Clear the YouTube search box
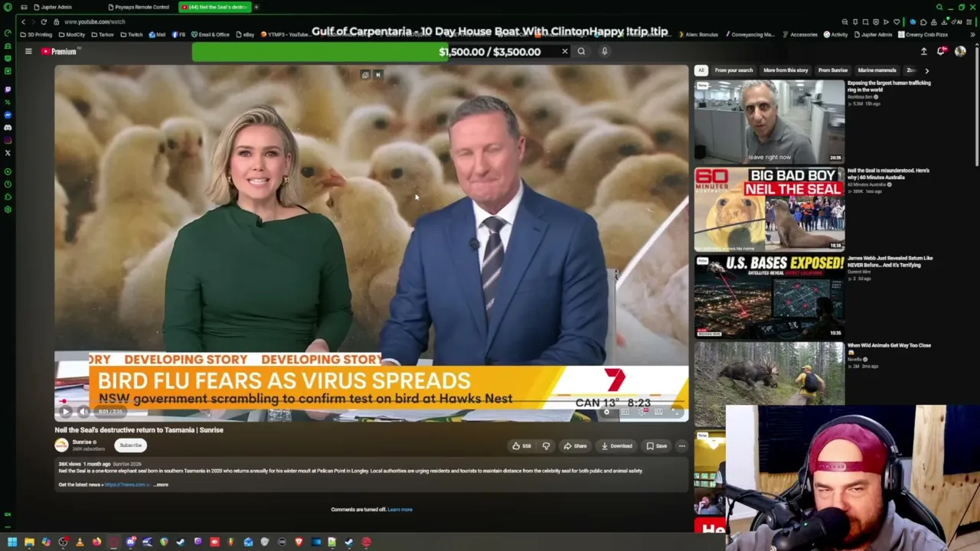The image size is (980, 551). [565, 51]
